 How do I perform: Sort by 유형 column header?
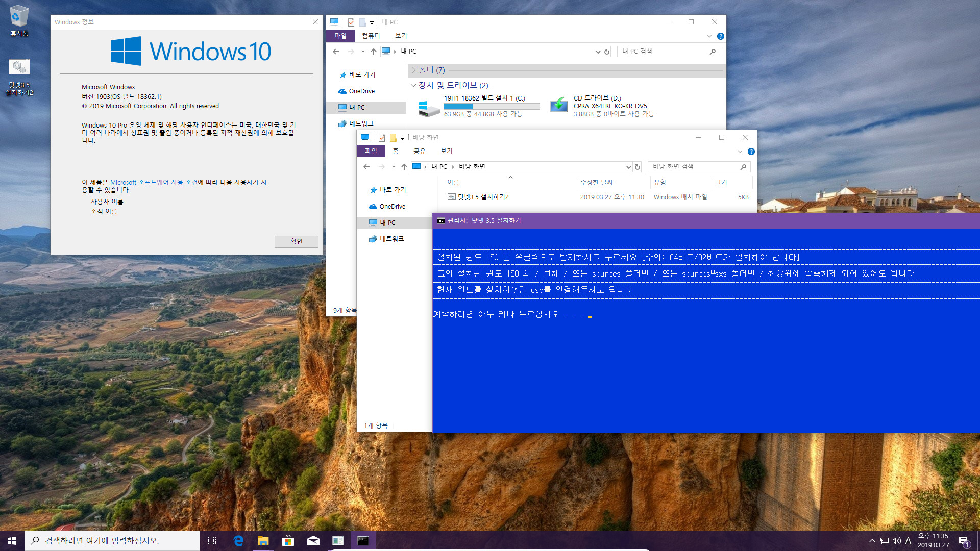(680, 182)
